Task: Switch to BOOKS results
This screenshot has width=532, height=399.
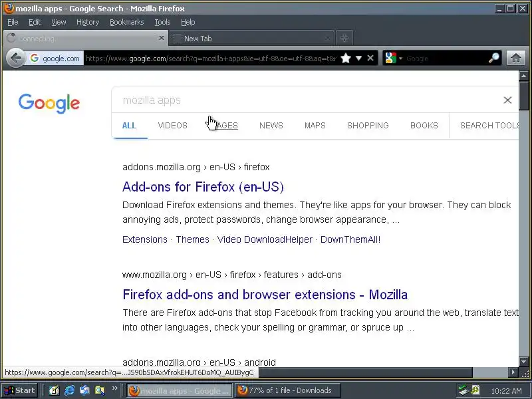Action: [x=424, y=126]
